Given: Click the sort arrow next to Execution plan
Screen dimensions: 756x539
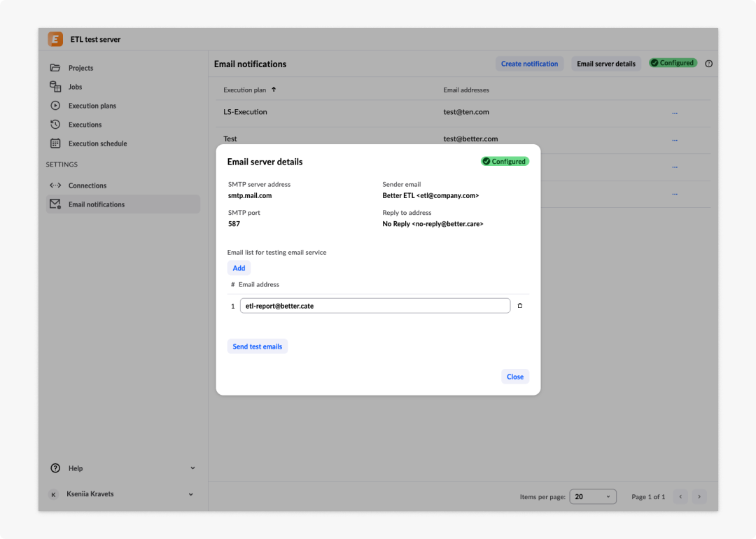Looking at the screenshot, I should click(274, 89).
